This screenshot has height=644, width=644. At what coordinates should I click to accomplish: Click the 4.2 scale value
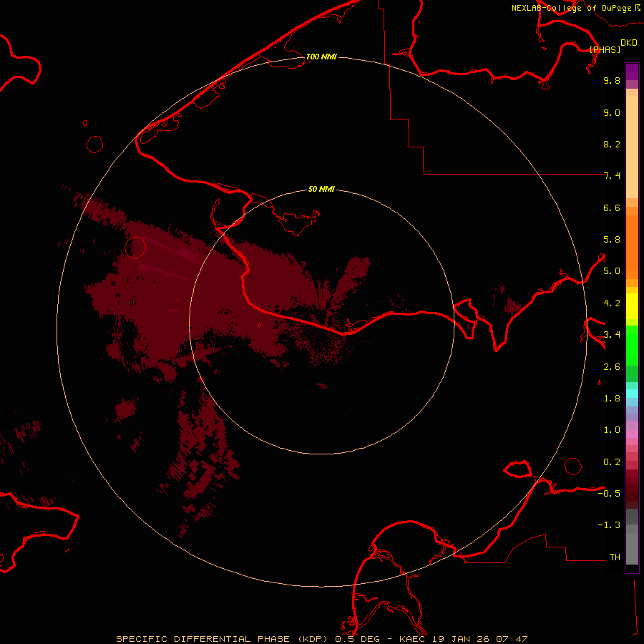[612, 303]
